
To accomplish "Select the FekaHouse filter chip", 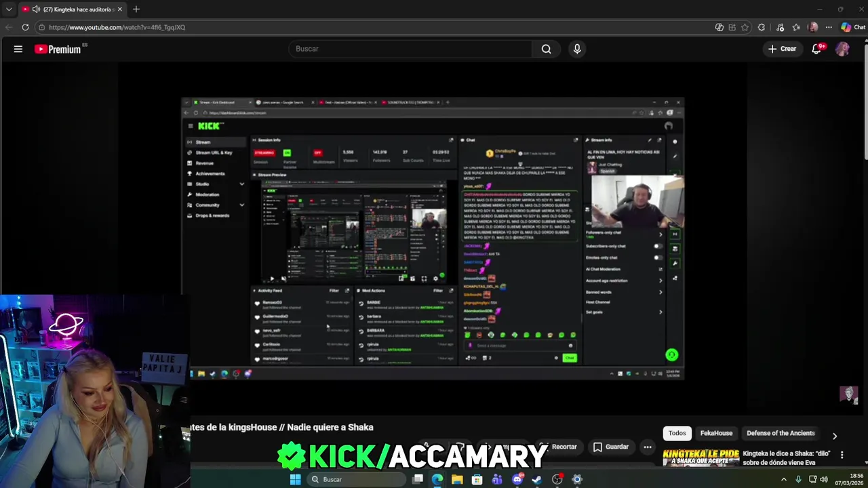I will 716,433.
